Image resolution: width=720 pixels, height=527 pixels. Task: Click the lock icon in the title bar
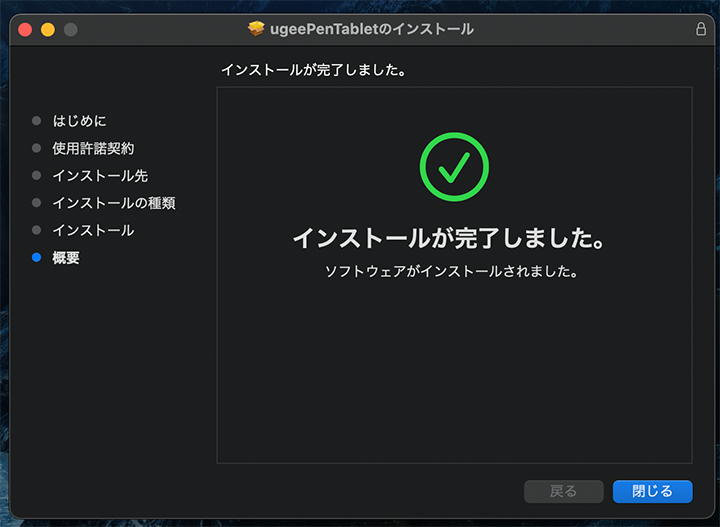point(700,29)
